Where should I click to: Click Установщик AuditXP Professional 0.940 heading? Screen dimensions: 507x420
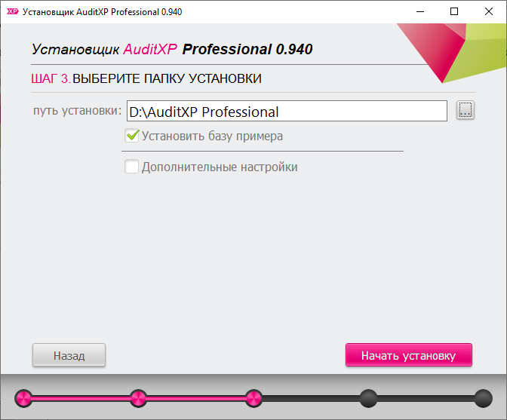[172, 50]
